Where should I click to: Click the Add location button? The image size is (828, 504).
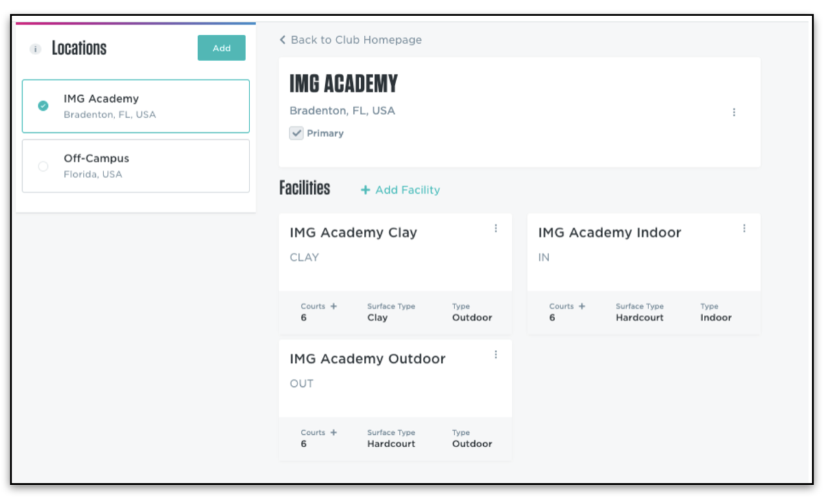click(x=221, y=48)
